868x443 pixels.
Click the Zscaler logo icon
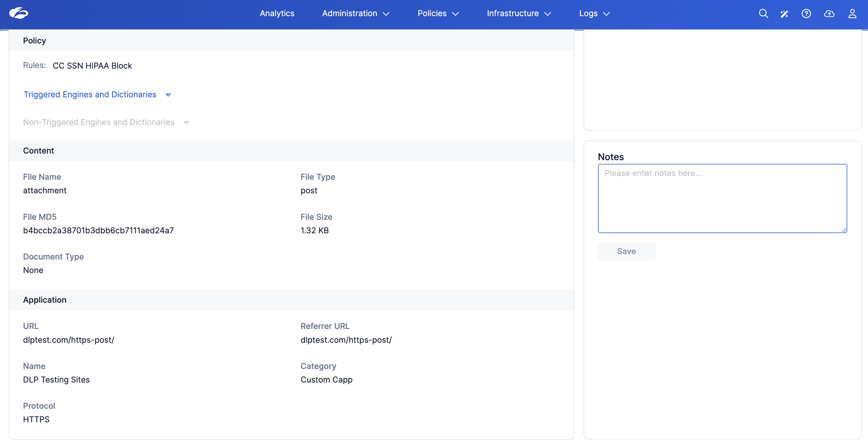pos(18,13)
